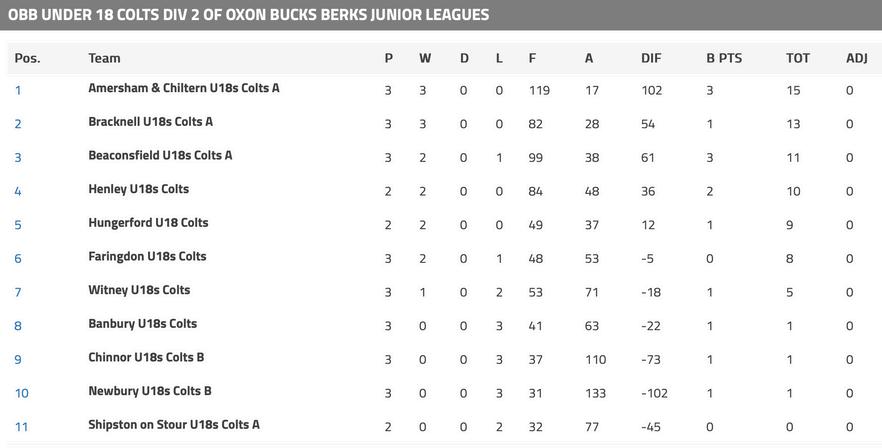Open Bracknell U18s Colts A team
This screenshot has width=882, height=448.
click(x=150, y=122)
